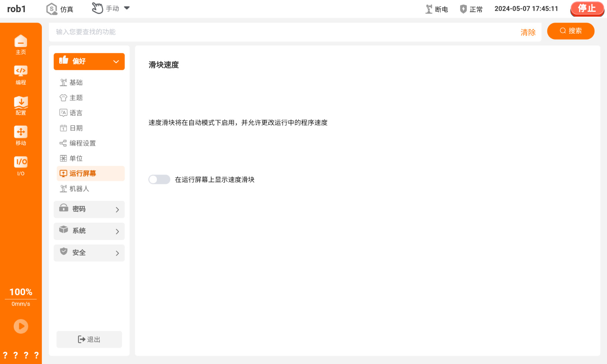Viewport: 607px width, 364px height.
Task: Click the speed slider description text
Action: [x=238, y=122]
